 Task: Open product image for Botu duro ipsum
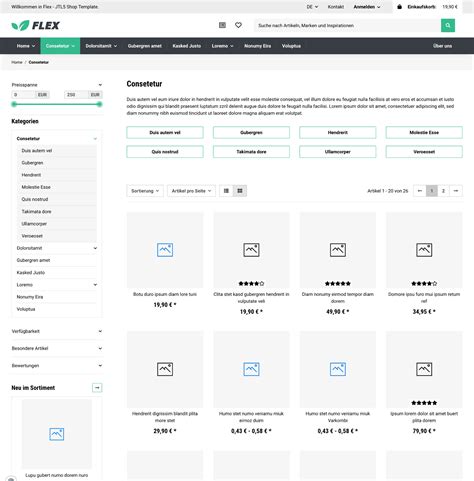tap(165, 250)
